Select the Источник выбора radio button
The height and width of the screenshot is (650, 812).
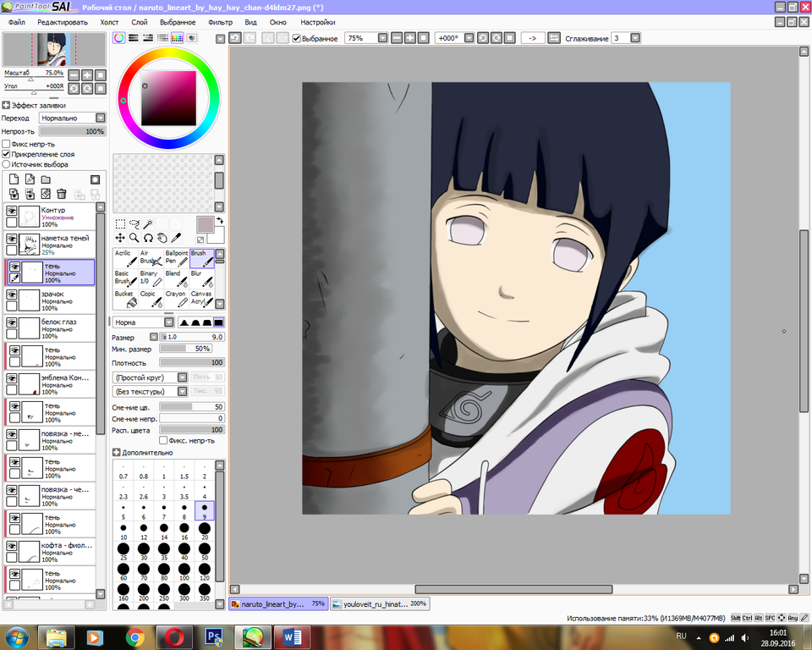click(x=6, y=164)
